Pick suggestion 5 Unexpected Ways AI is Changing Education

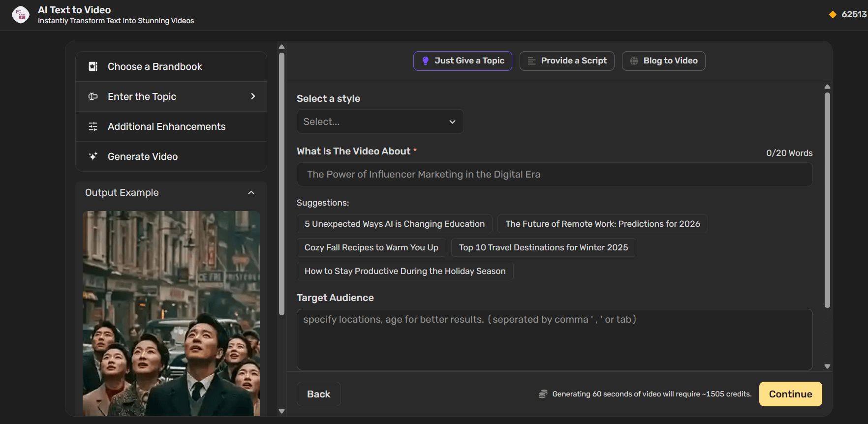pos(395,224)
